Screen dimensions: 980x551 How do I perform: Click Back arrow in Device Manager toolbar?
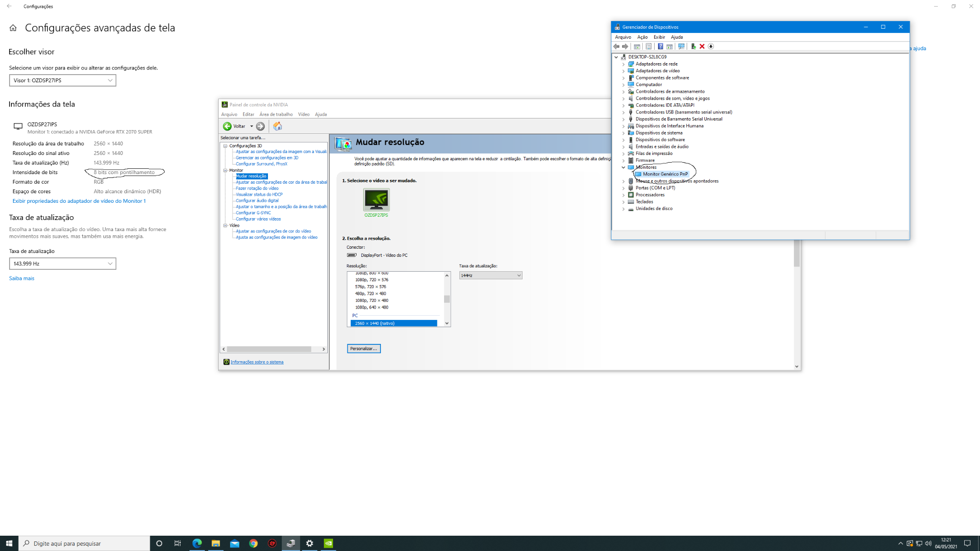point(616,46)
